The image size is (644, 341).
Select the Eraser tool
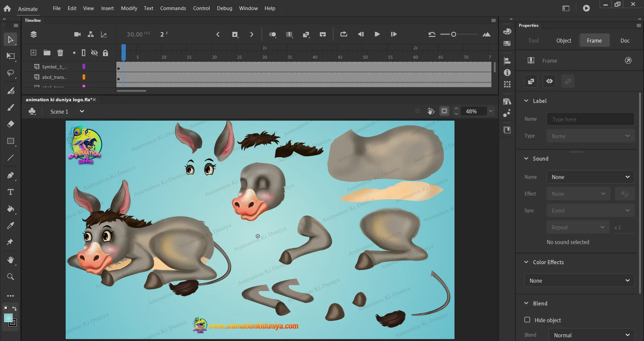pyautogui.click(x=10, y=124)
